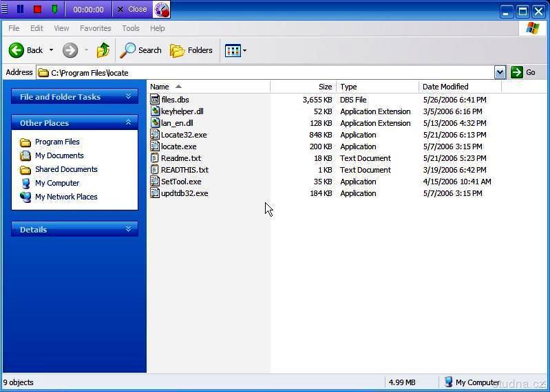This screenshot has width=550, height=392.
Task: Expand the Details panel
Action: tap(128, 229)
